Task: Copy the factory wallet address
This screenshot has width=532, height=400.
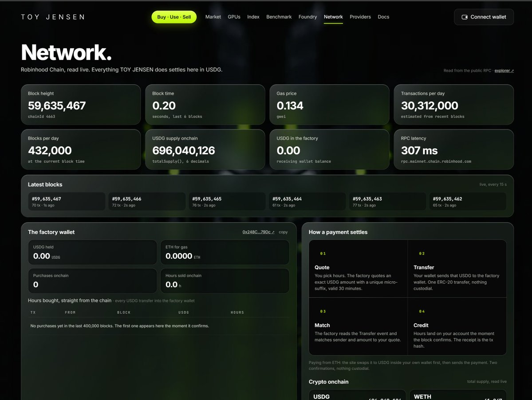Action: (x=283, y=232)
